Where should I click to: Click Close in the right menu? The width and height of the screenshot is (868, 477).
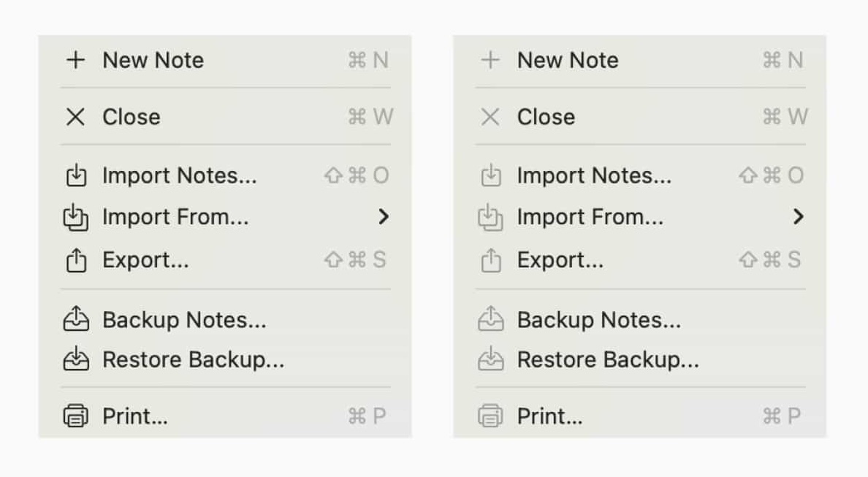coord(547,116)
